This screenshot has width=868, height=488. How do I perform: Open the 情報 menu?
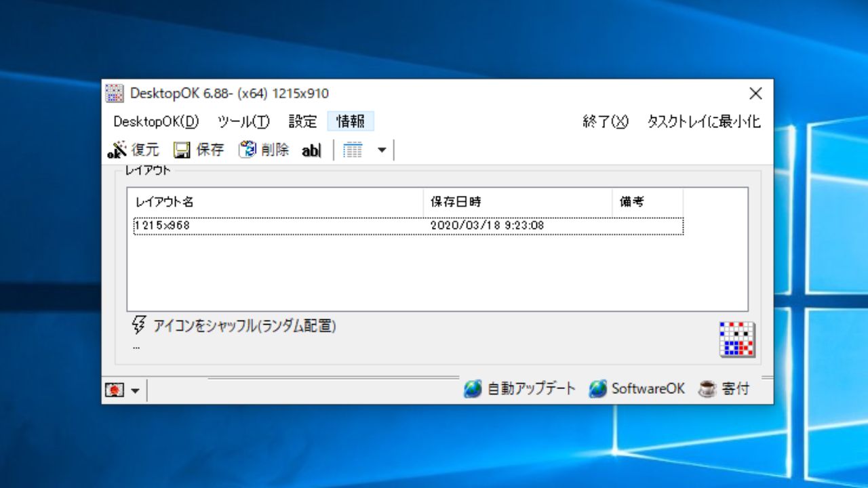coord(351,121)
